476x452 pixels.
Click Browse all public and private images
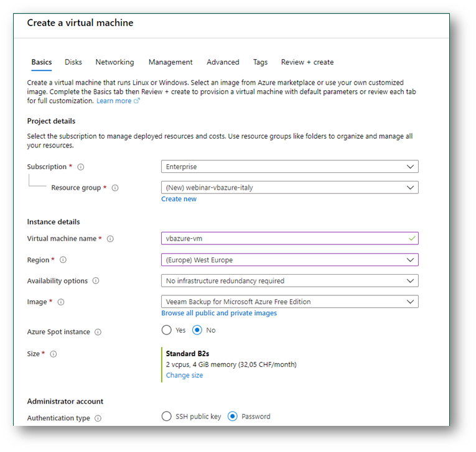coord(219,313)
